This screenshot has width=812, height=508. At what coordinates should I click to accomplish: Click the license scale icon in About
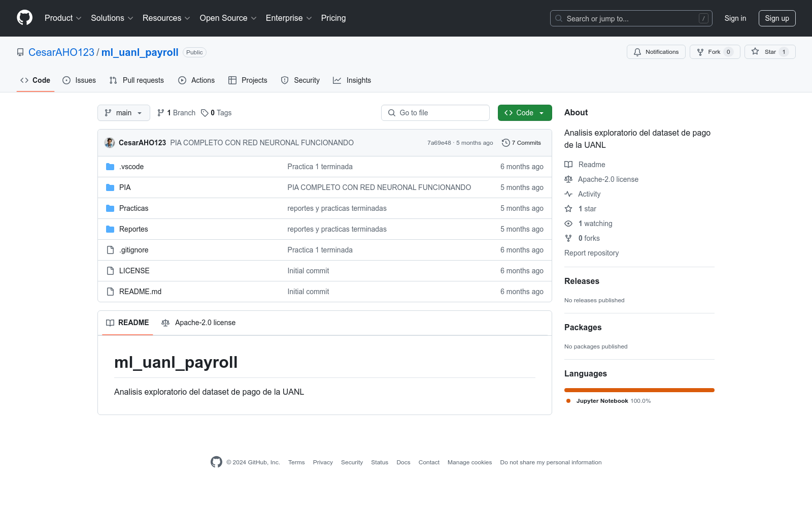pyautogui.click(x=568, y=179)
